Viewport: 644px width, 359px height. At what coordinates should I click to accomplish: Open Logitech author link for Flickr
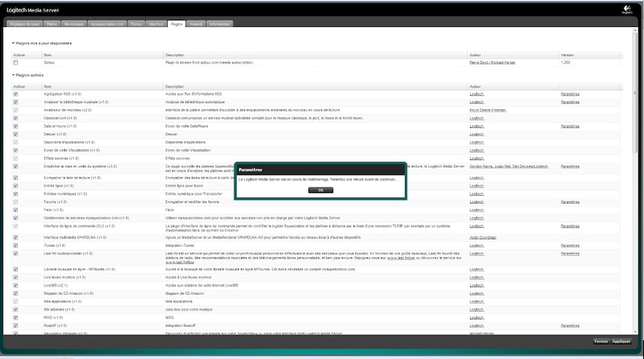click(477, 210)
